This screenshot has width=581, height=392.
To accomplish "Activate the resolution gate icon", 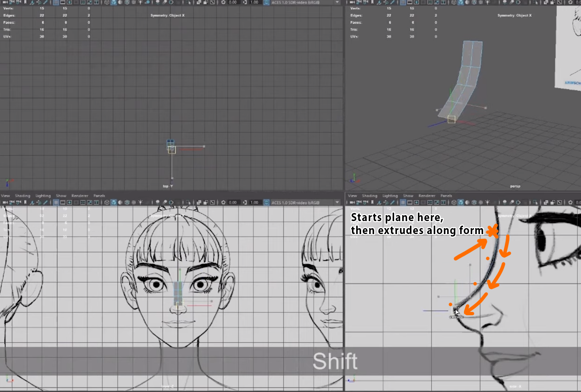I will [x=69, y=202].
